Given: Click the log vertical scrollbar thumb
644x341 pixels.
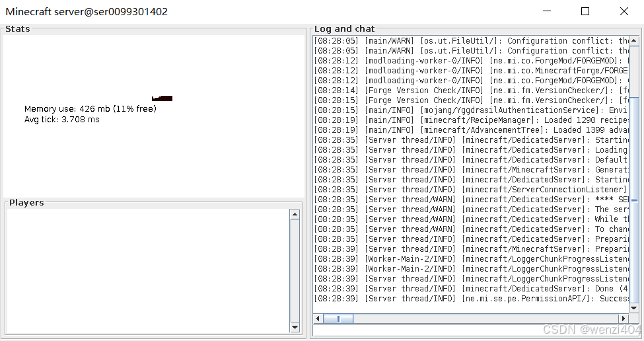Looking at the screenshot, I should pyautogui.click(x=634, y=200).
